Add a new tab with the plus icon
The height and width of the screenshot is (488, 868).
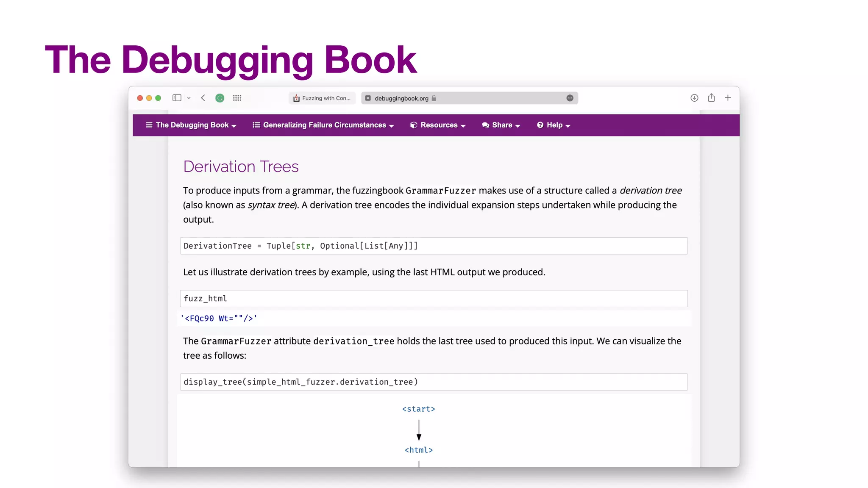coord(728,98)
